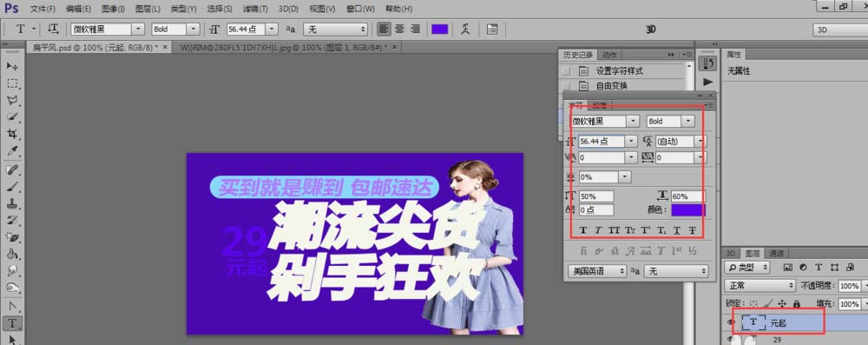Filter layers by adjustment layer icon
868x345 pixels.
(803, 268)
